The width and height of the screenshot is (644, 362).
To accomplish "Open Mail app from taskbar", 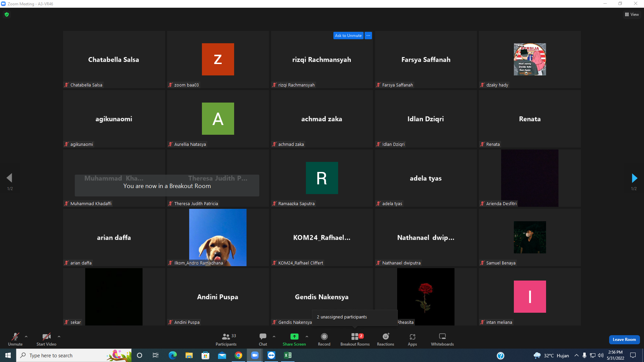I will coord(222,355).
